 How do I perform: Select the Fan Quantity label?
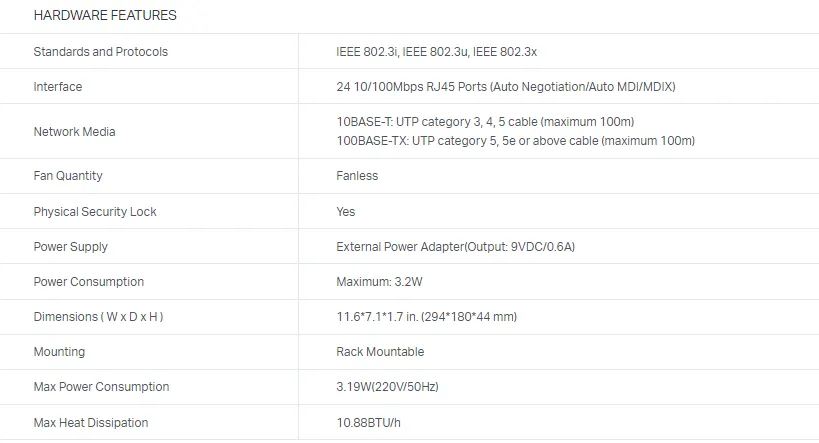tap(68, 176)
